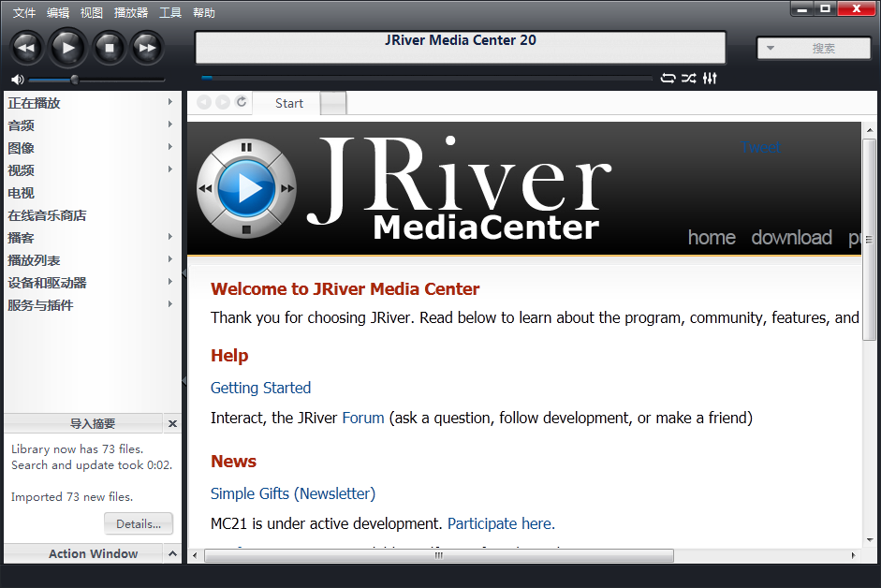
Task: Open the DSP equalizer sliders icon
Action: click(710, 79)
